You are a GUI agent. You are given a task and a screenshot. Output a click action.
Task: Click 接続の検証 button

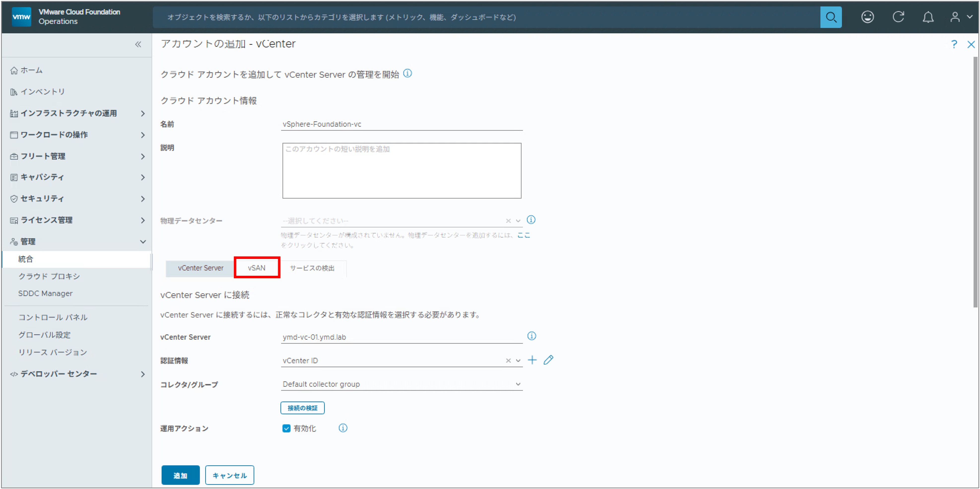click(x=302, y=408)
